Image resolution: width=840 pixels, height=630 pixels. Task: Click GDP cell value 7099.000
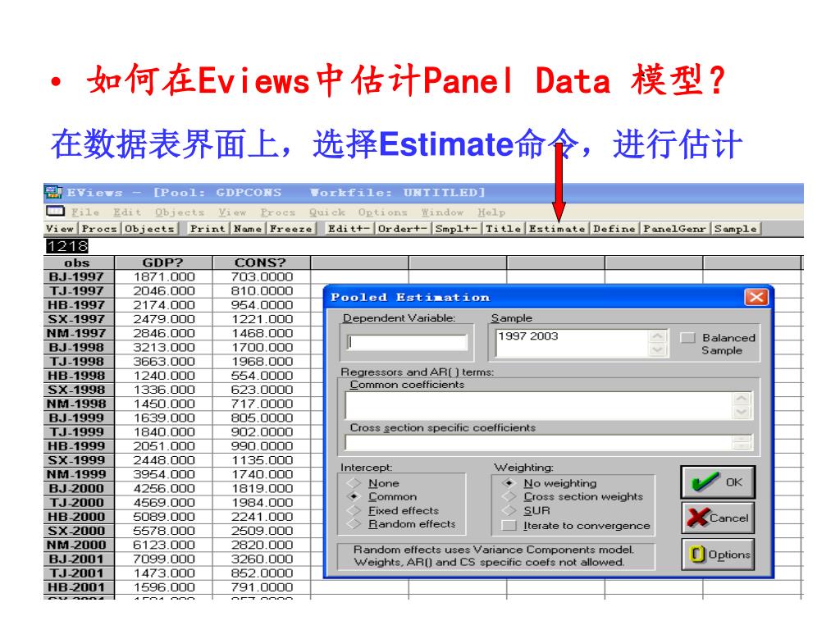tap(163, 559)
